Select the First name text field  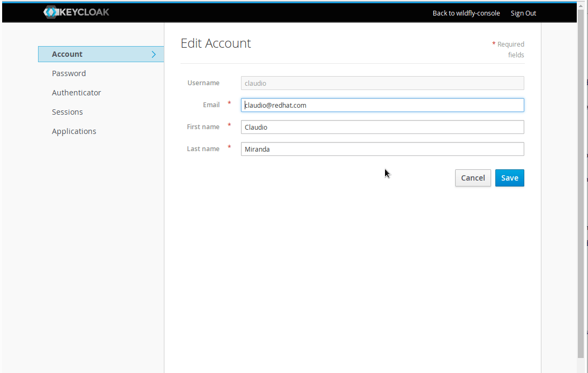[382, 127]
